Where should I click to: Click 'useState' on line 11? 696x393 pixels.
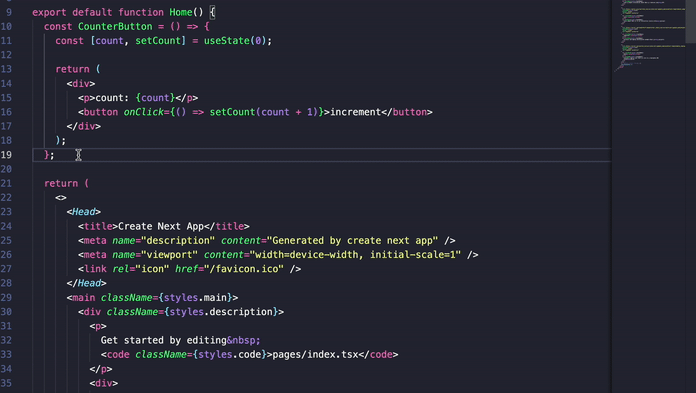pos(227,40)
